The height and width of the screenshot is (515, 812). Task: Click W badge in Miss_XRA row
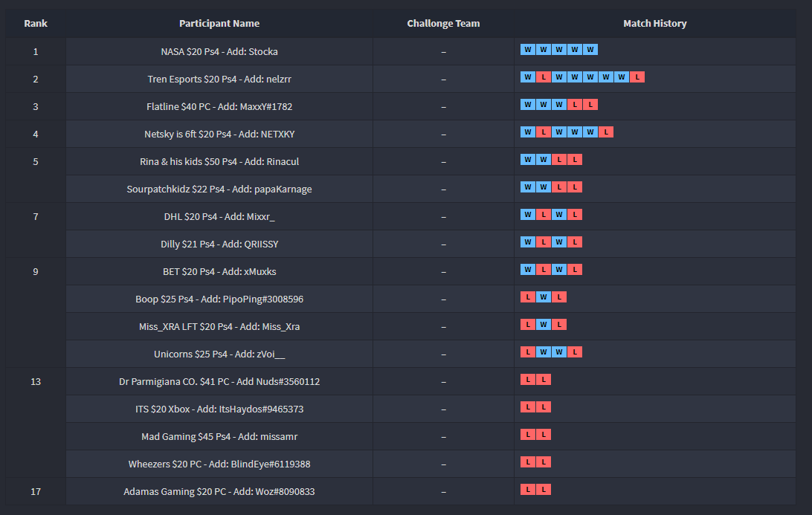pyautogui.click(x=544, y=325)
